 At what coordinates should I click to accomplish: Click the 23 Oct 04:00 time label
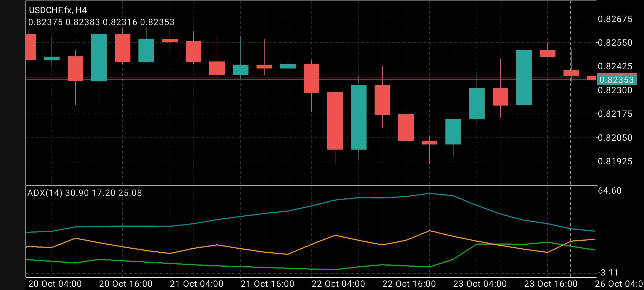click(x=480, y=284)
